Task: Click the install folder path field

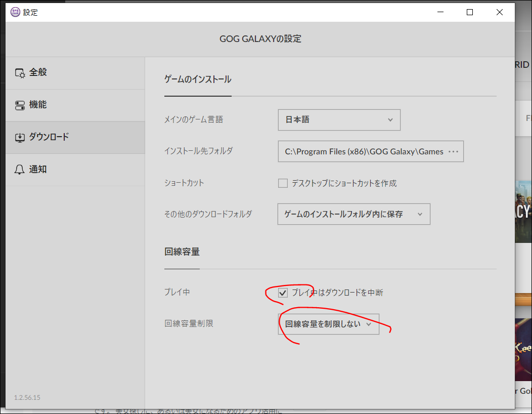Action: coord(371,151)
